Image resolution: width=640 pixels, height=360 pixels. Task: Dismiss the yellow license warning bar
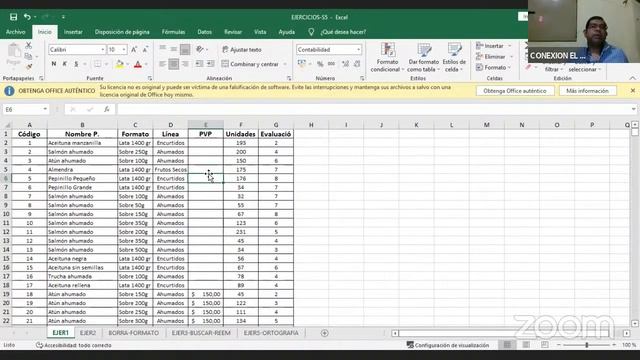[633, 91]
